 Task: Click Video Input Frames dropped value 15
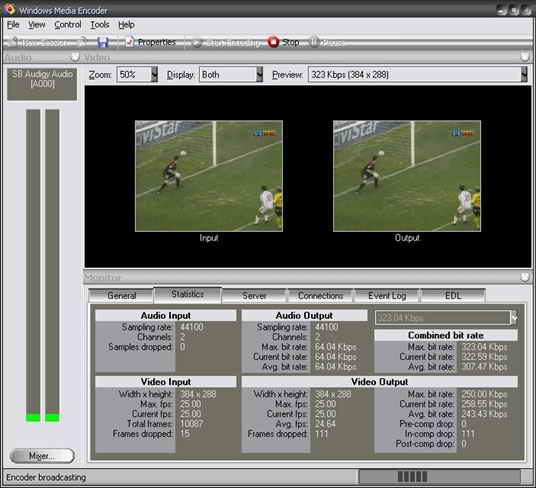185,434
